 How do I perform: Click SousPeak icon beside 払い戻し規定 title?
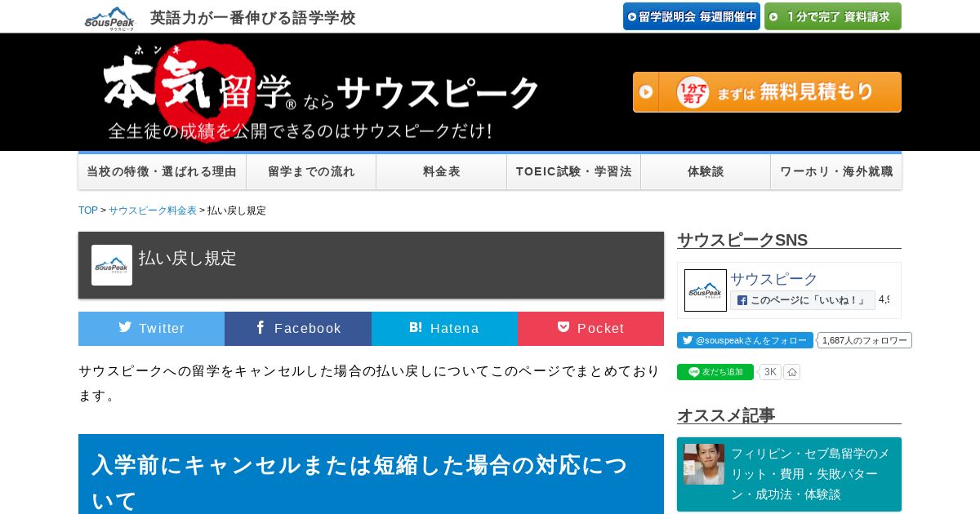pyautogui.click(x=112, y=265)
